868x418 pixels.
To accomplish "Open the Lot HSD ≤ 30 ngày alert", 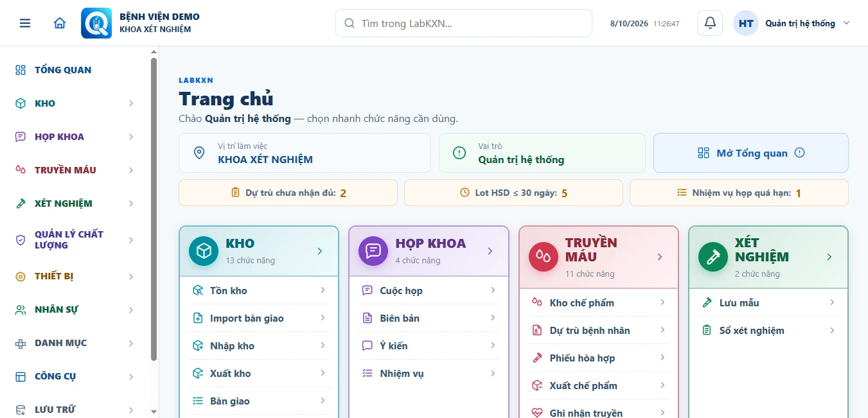I will click(x=513, y=193).
